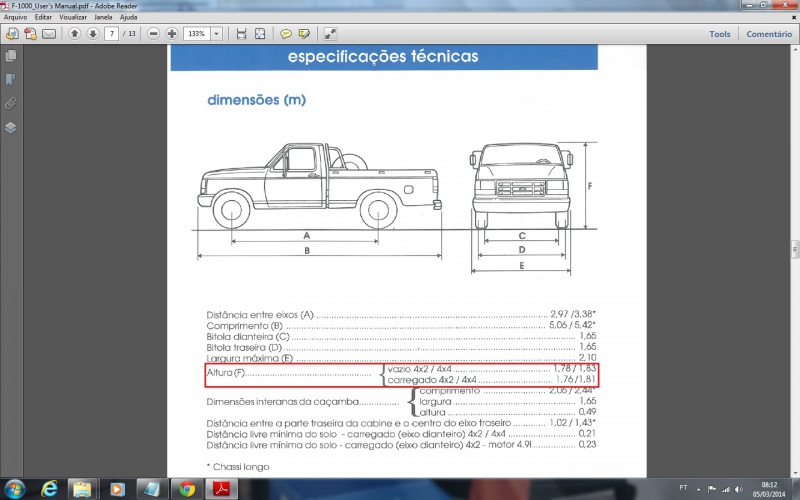Click the taskbar app with tilted window icon

(152, 489)
